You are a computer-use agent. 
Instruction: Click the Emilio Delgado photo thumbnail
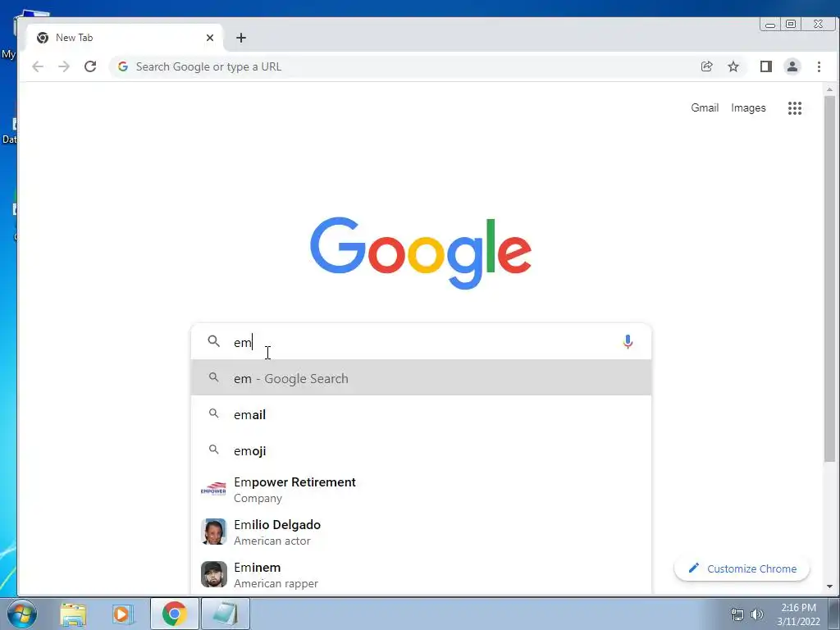(x=214, y=532)
